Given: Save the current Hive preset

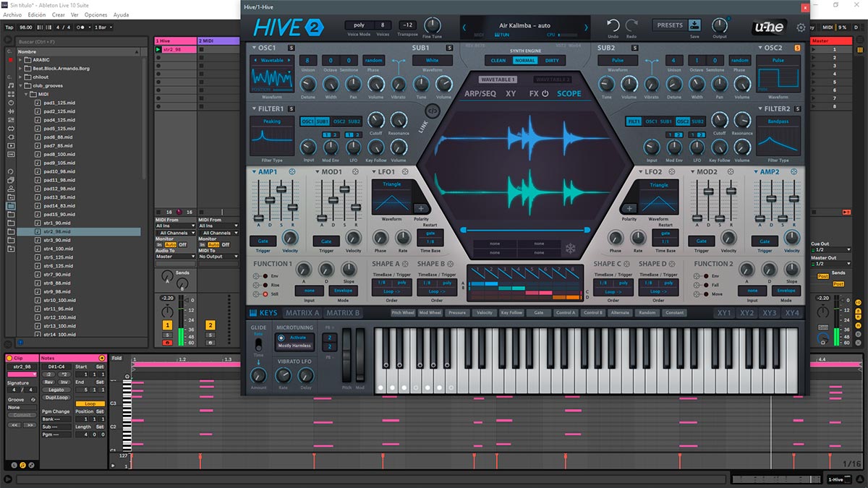Looking at the screenshot, I should click(x=694, y=25).
